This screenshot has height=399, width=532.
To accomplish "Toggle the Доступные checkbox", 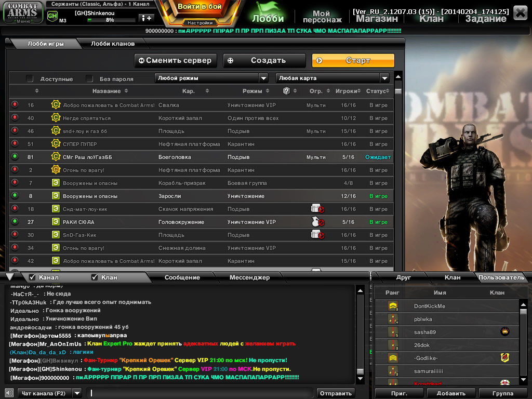I will [30, 79].
